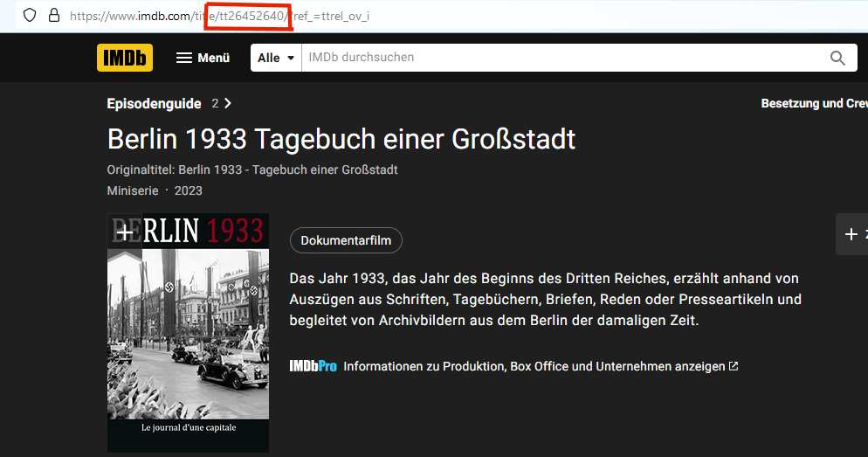Image resolution: width=868 pixels, height=457 pixels.
Task: Open the Berlin 1933 poster image
Action: click(189, 332)
